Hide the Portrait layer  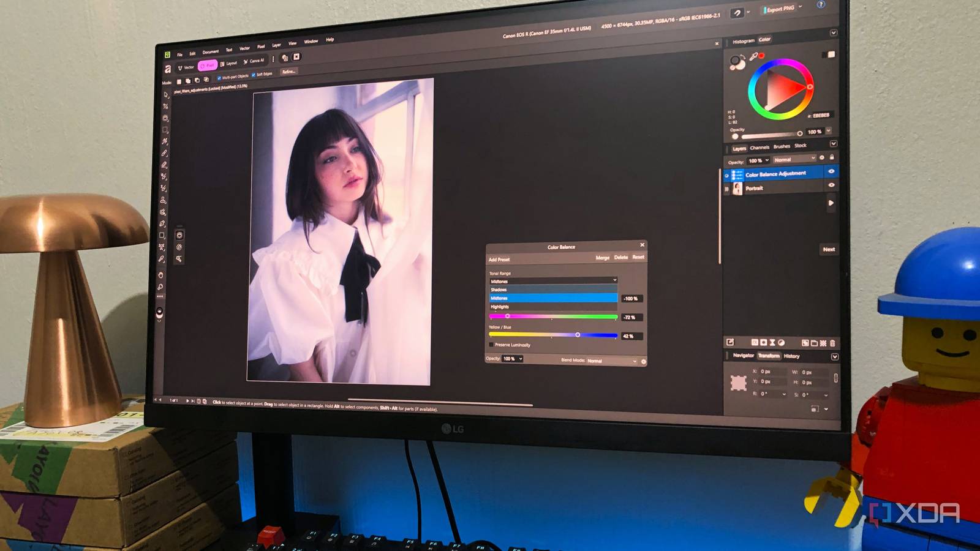click(x=831, y=186)
